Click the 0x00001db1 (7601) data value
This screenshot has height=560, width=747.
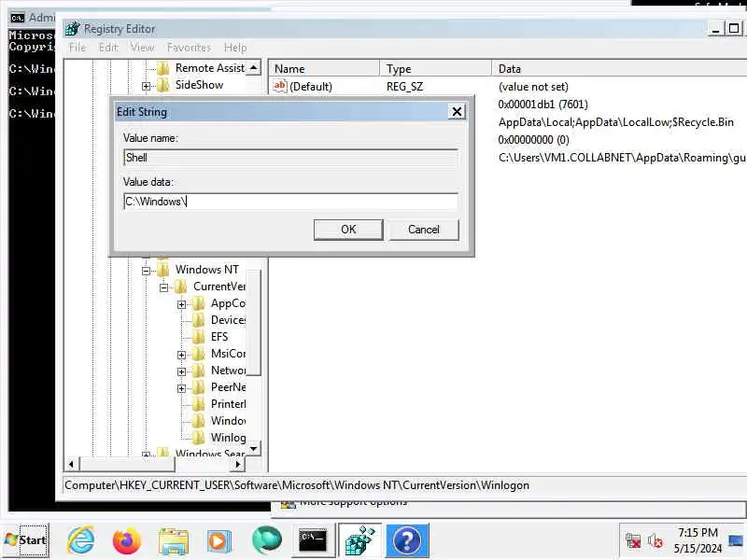coord(543,105)
